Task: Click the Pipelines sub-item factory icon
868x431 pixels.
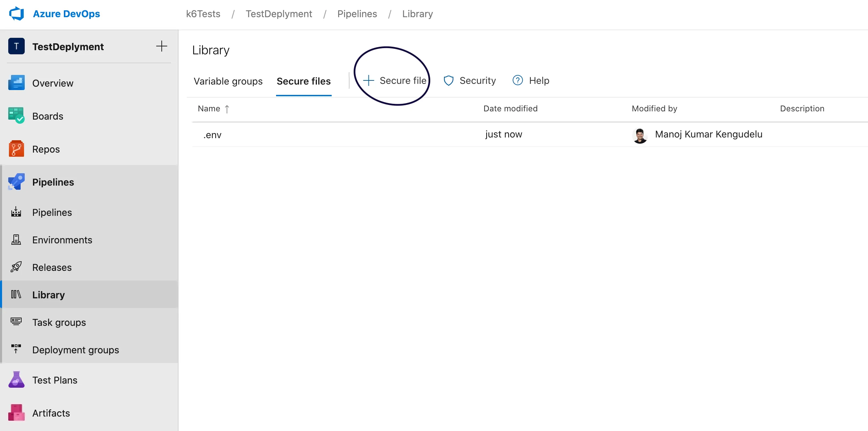Action: (x=16, y=212)
